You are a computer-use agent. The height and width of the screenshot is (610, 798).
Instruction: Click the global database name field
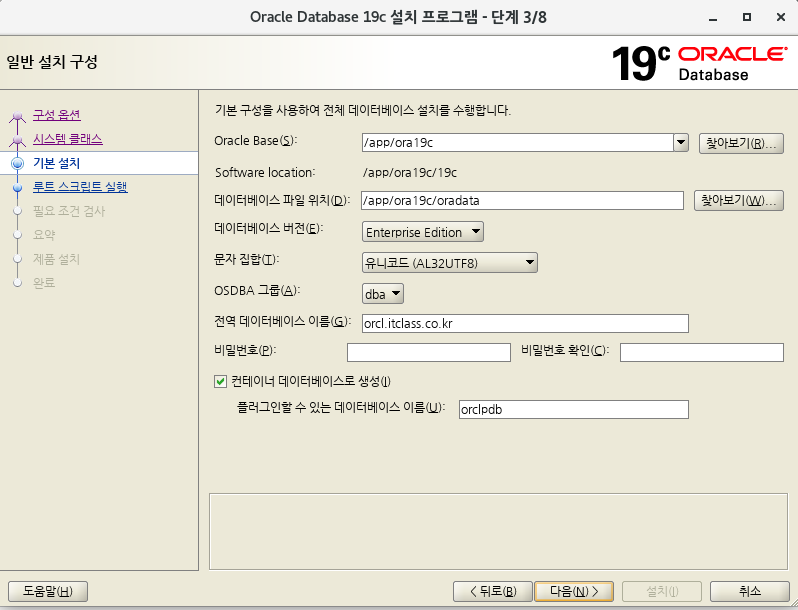(525, 324)
